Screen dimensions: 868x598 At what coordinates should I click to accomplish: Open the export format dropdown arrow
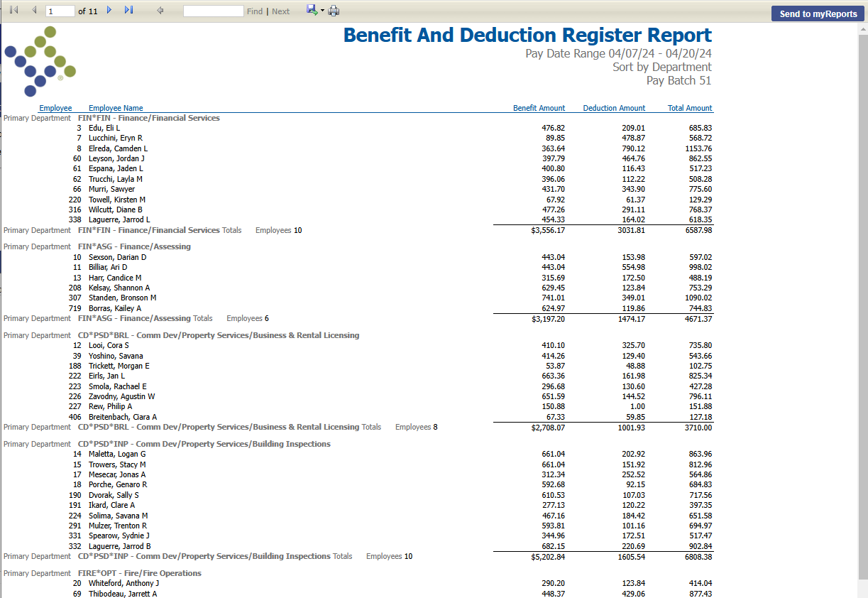point(322,11)
